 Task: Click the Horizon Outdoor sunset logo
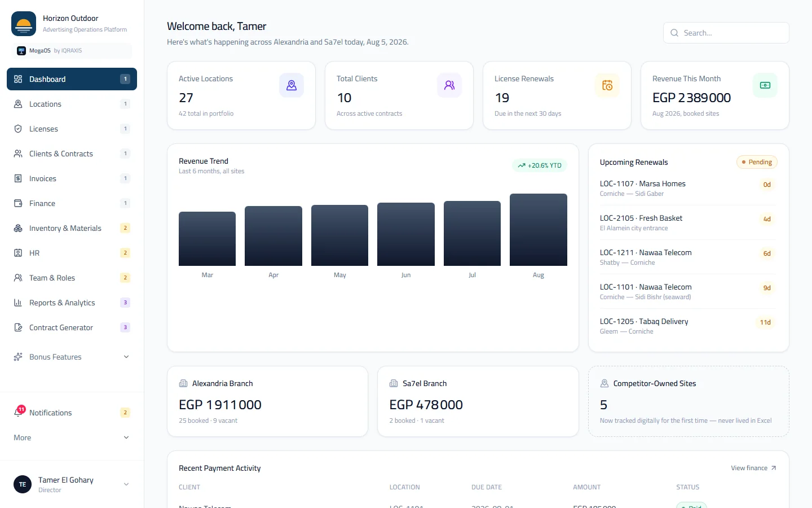point(24,24)
